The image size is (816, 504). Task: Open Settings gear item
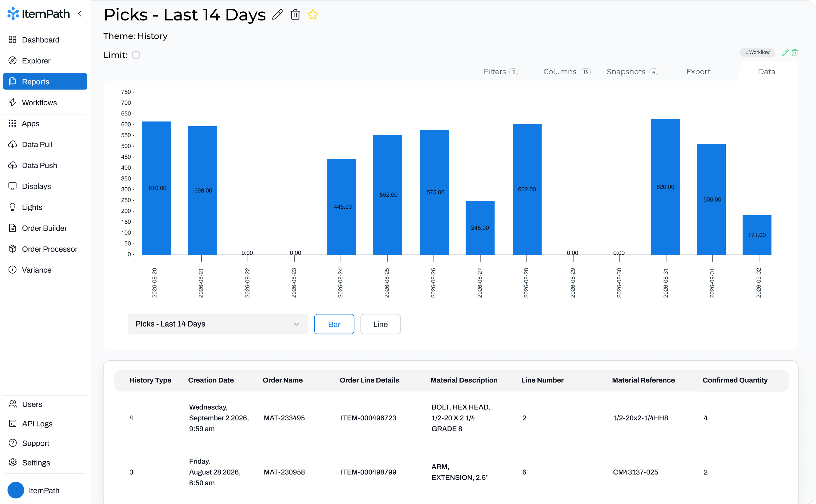pos(45,463)
